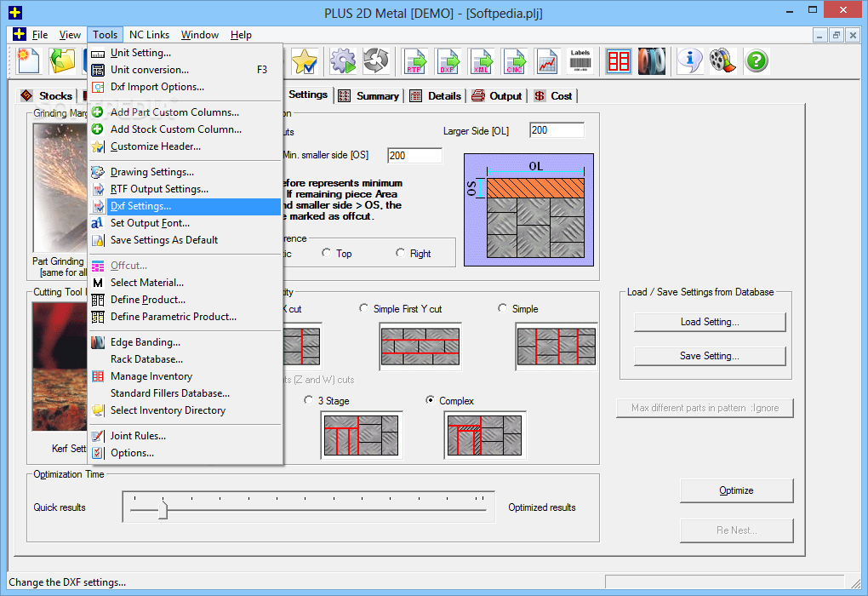Select Add Part Custom Columns
The width and height of the screenshot is (868, 596).
pyautogui.click(x=185, y=112)
